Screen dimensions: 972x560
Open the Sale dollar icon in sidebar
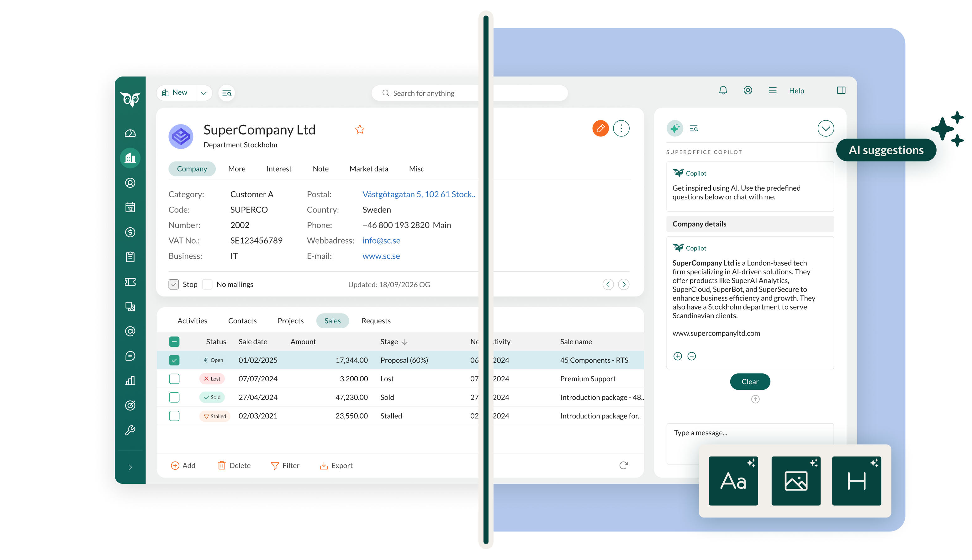point(130,232)
